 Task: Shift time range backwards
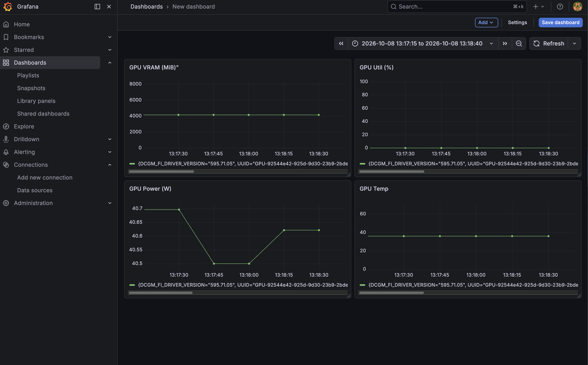pyautogui.click(x=341, y=43)
